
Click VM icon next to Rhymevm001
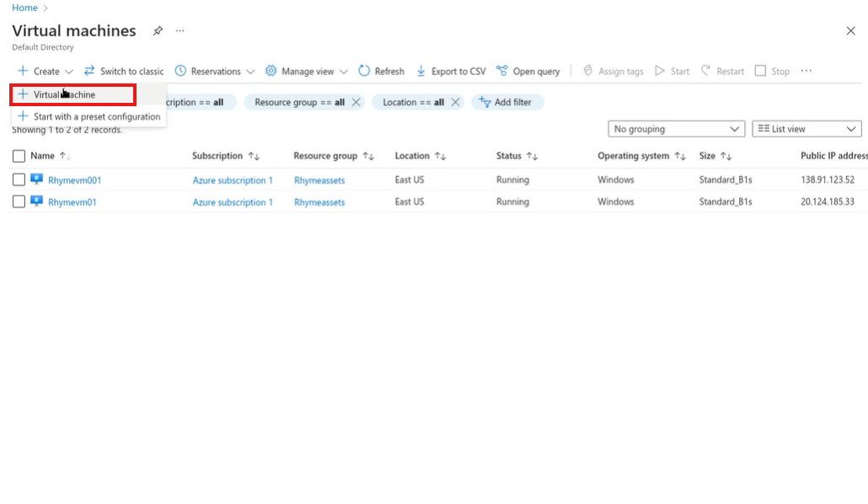[36, 179]
